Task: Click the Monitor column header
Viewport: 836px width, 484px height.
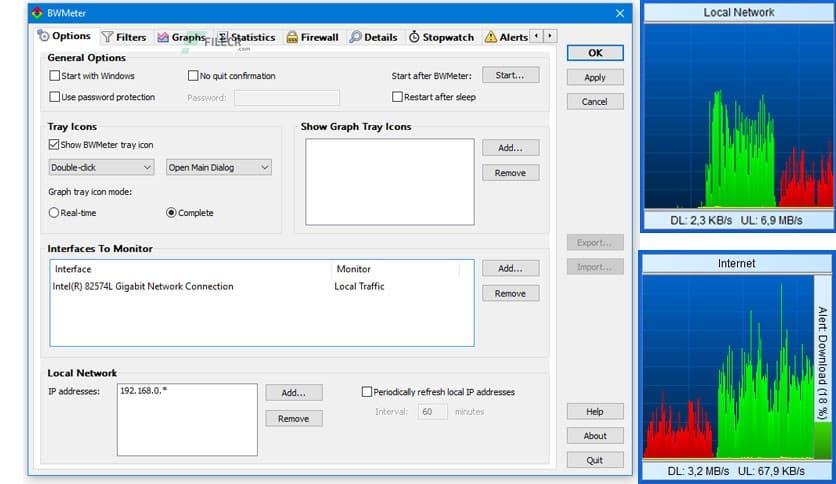Action: pyautogui.click(x=395, y=269)
